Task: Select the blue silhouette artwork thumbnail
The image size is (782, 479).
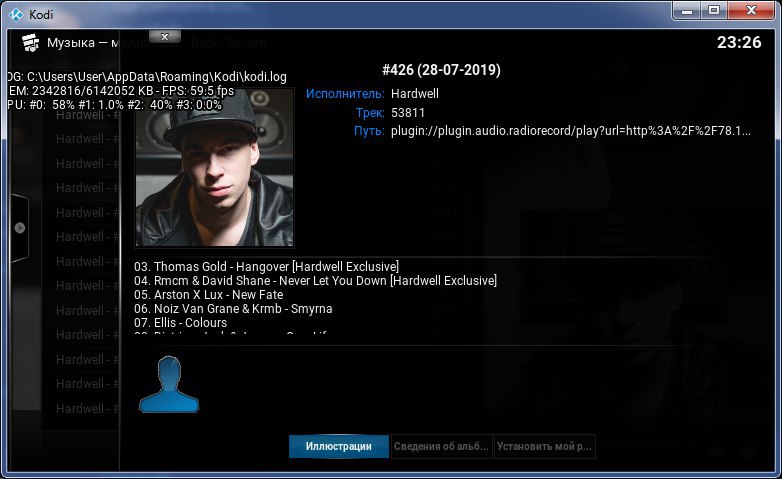Action: [x=169, y=384]
